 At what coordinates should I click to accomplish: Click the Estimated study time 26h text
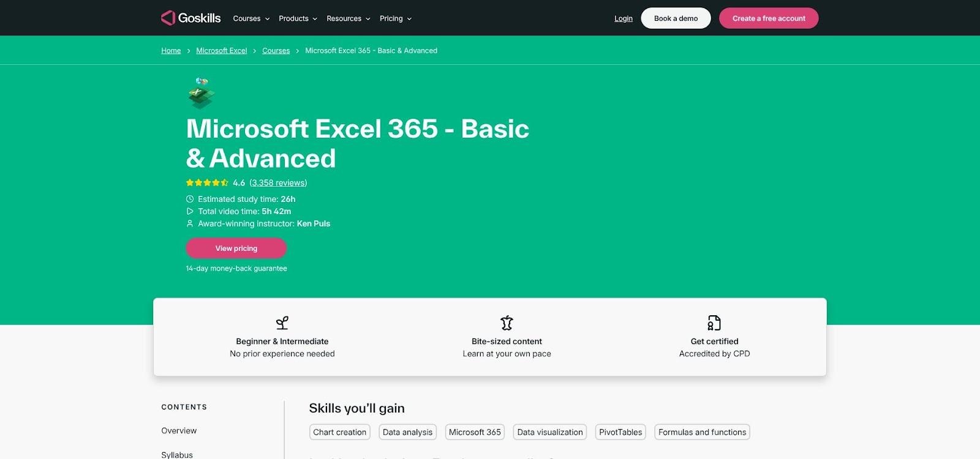tap(247, 199)
